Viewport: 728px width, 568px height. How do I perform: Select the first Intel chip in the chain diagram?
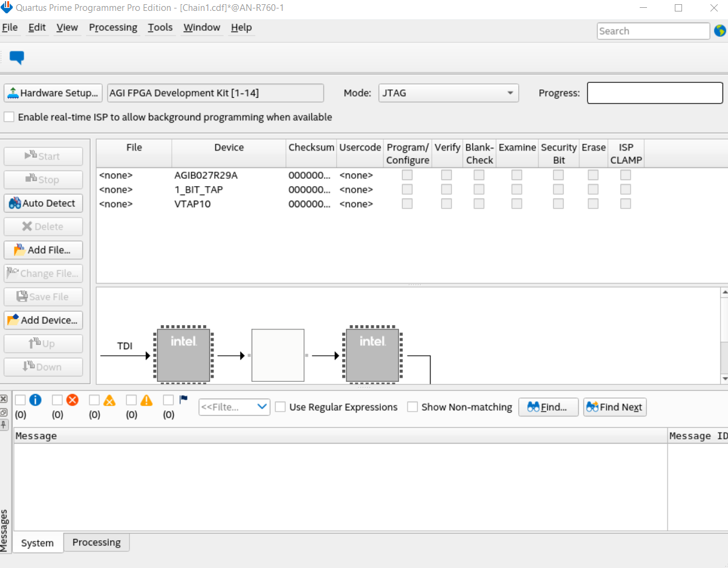pyautogui.click(x=183, y=355)
